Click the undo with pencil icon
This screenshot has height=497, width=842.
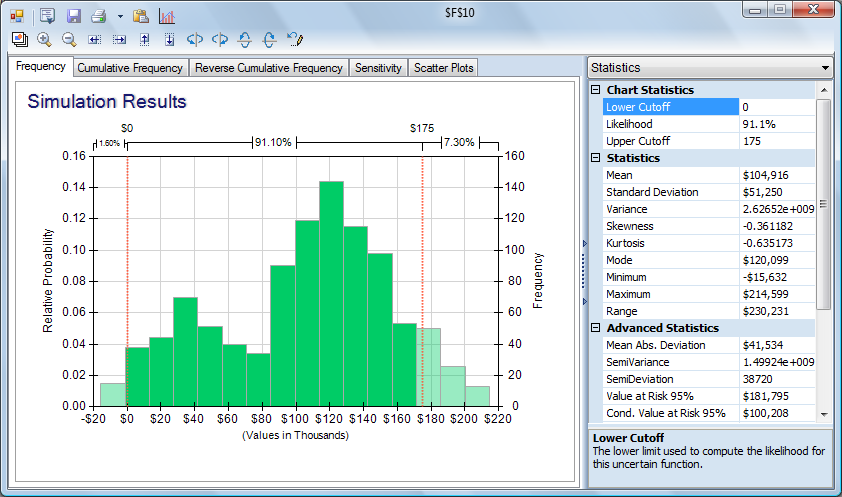pyautogui.click(x=294, y=40)
